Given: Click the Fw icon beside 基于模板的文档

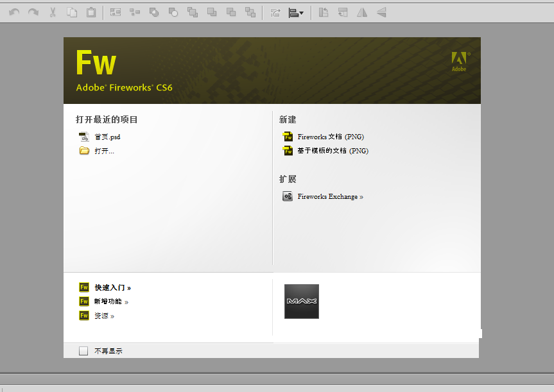Looking at the screenshot, I should tap(288, 150).
